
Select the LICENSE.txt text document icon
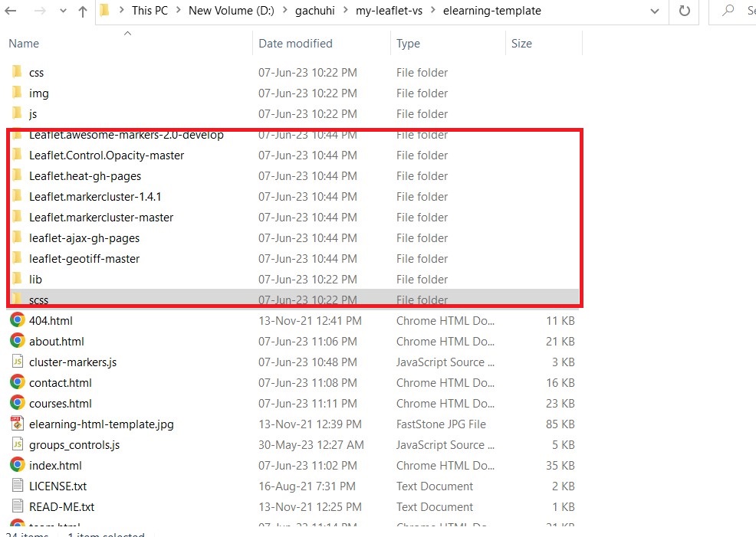18,486
